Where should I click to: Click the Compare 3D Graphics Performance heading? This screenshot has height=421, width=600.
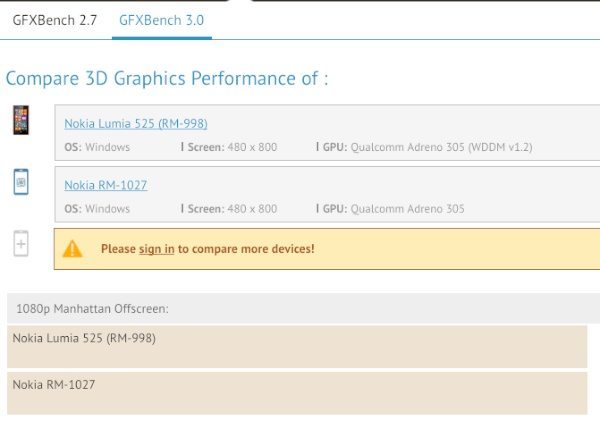click(166, 78)
